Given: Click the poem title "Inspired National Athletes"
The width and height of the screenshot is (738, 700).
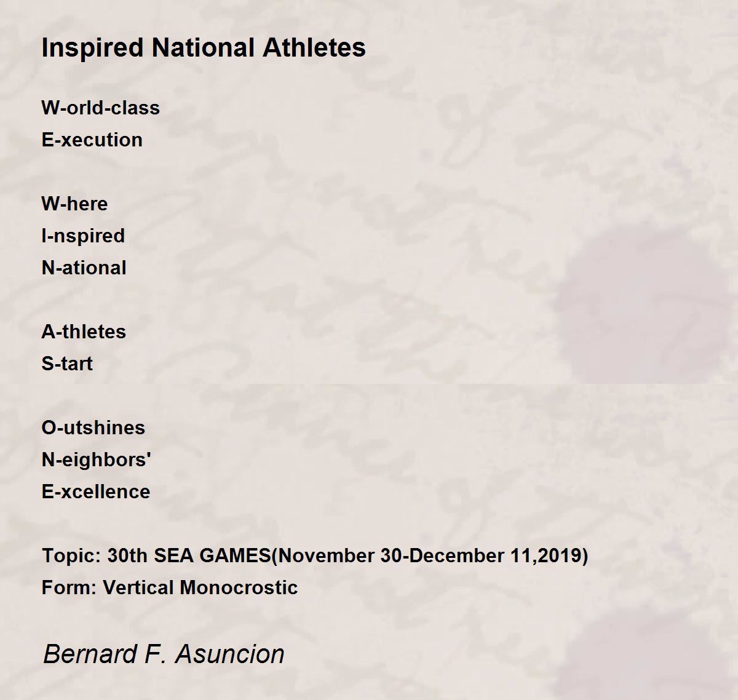Looking at the screenshot, I should point(204,47).
